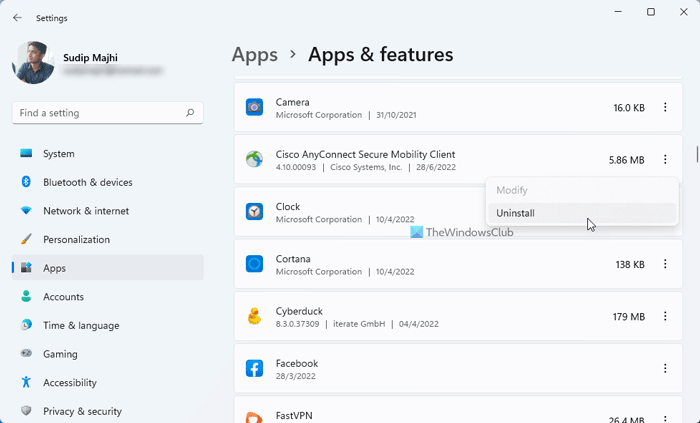Click the Accessibility figure icon
Viewport: 700px width, 423px height.
[x=26, y=382]
